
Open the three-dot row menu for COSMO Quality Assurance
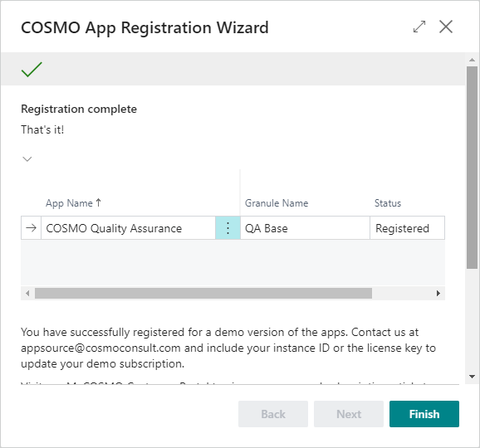pos(228,228)
